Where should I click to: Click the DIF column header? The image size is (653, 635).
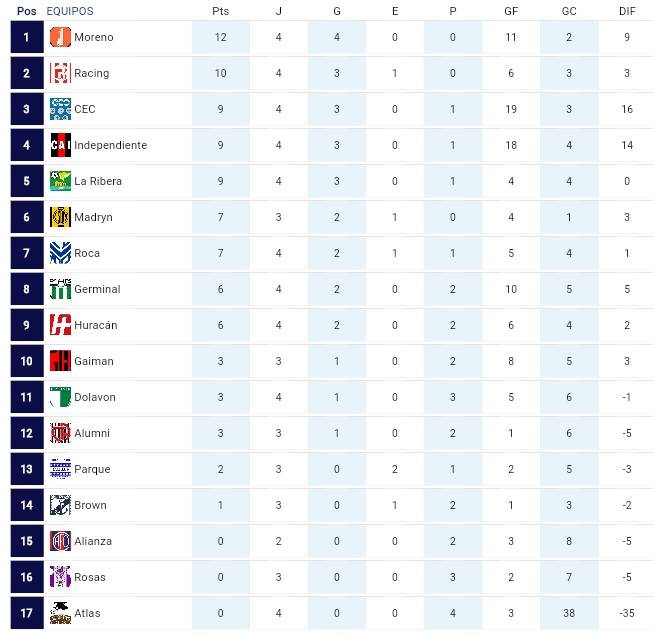627,11
